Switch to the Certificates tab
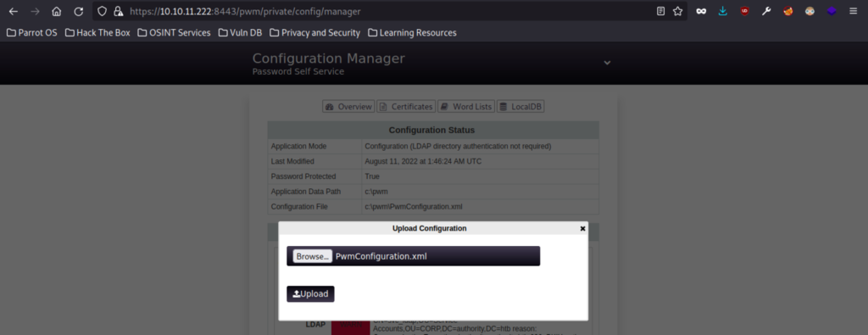The width and height of the screenshot is (868, 335). click(406, 106)
